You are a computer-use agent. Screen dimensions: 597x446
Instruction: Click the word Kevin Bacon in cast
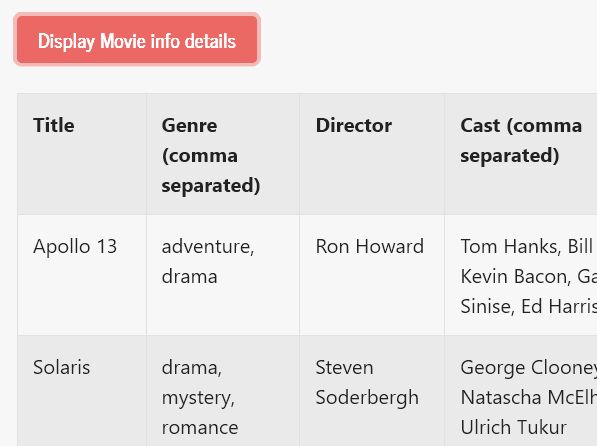516,277
